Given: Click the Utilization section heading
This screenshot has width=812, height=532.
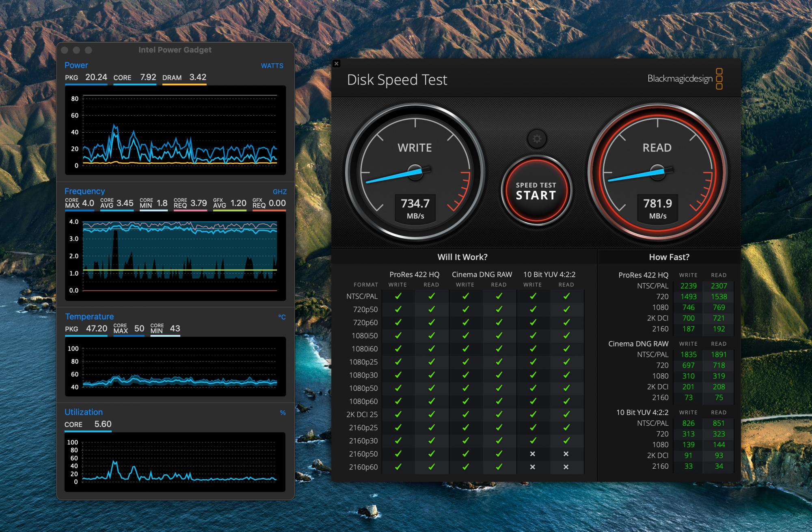Looking at the screenshot, I should (84, 412).
